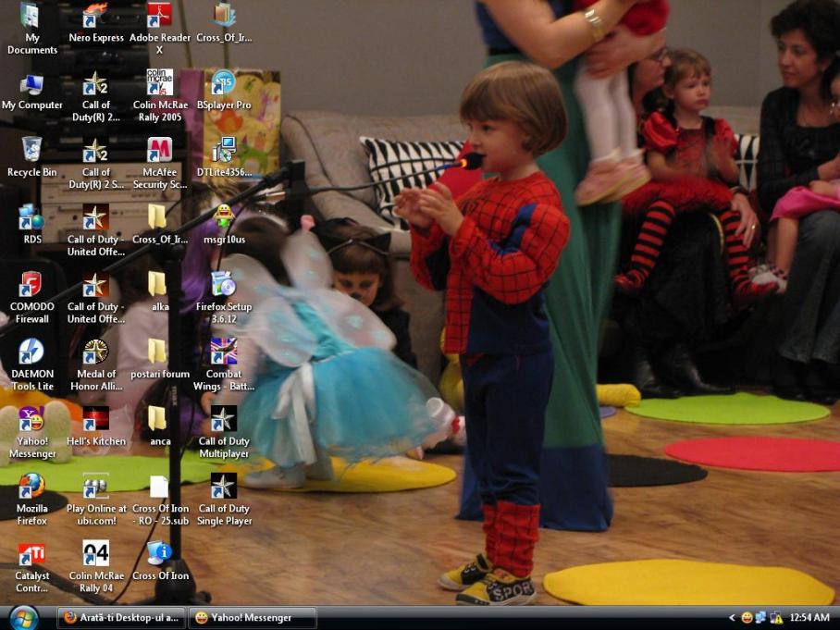Screen dimensions: 840x630
Task: Launch Call of Duty Multiplayer
Action: [223, 419]
